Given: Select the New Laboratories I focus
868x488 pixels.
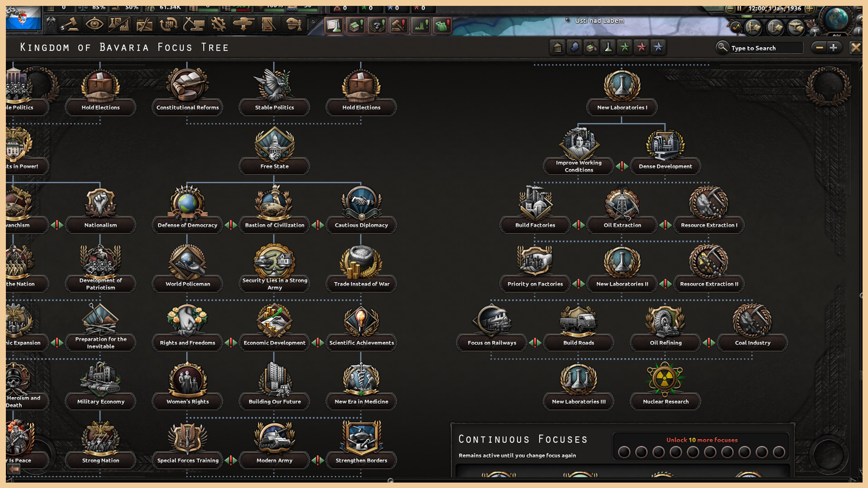Looking at the screenshot, I should click(x=622, y=93).
